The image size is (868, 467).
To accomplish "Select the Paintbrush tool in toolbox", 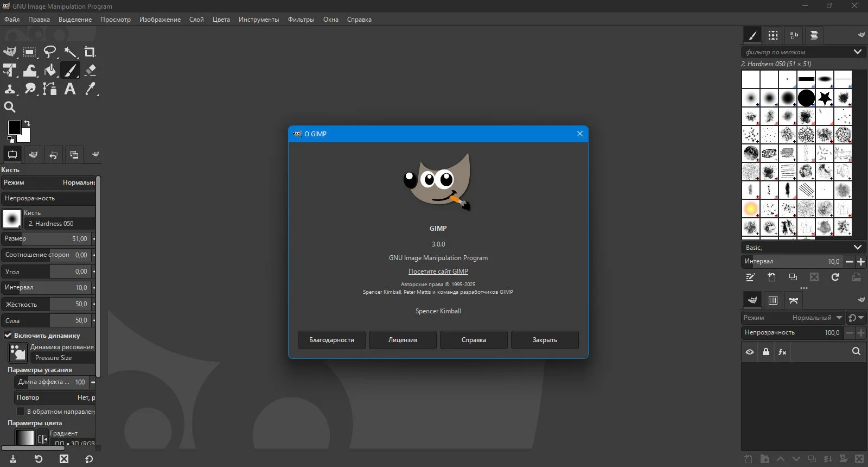I will 70,70.
